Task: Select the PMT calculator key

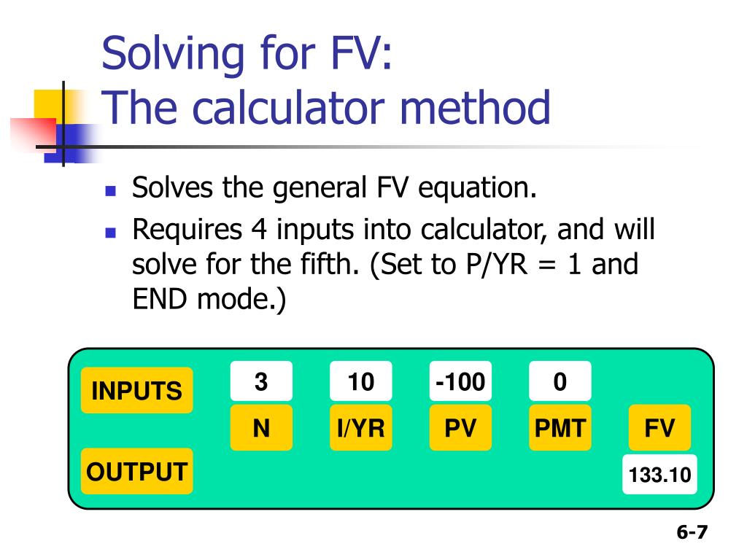Action: click(560, 427)
